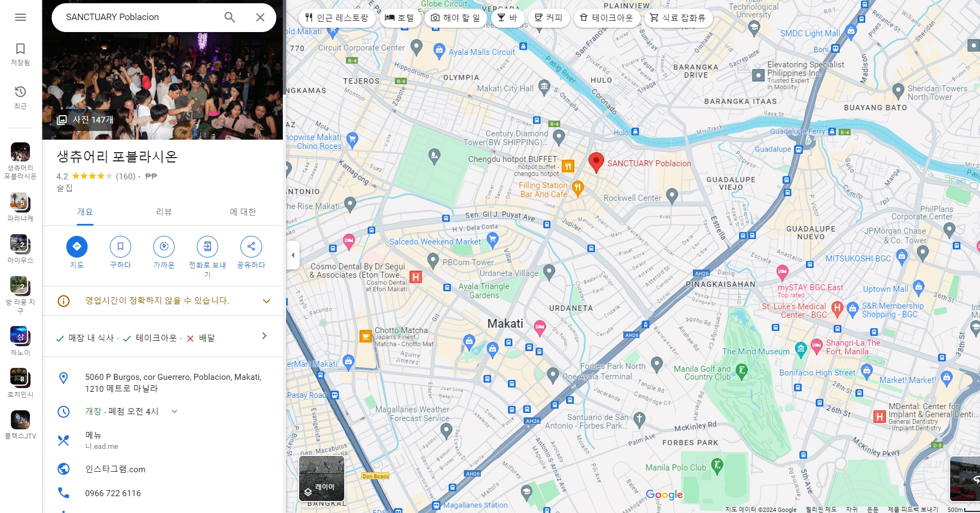Click Filling Station Bar And Cafe pin

(x=578, y=188)
